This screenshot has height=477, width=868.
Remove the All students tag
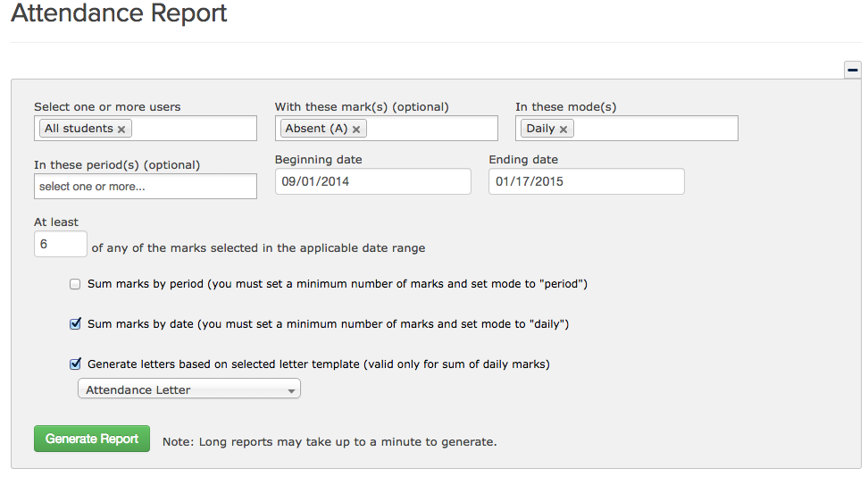tap(121, 130)
